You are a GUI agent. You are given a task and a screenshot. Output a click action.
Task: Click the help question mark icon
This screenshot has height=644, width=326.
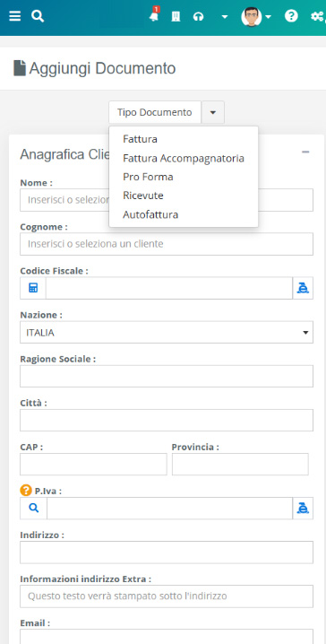coord(291,16)
